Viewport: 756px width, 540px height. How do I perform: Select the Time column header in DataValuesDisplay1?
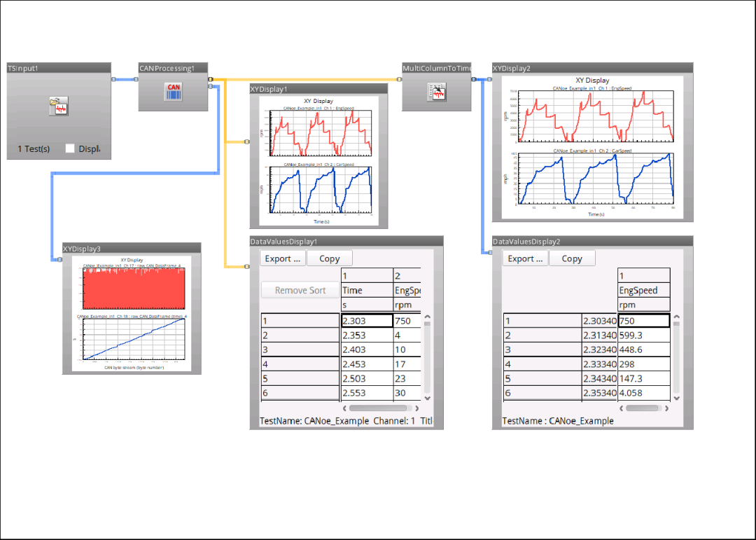[367, 290]
